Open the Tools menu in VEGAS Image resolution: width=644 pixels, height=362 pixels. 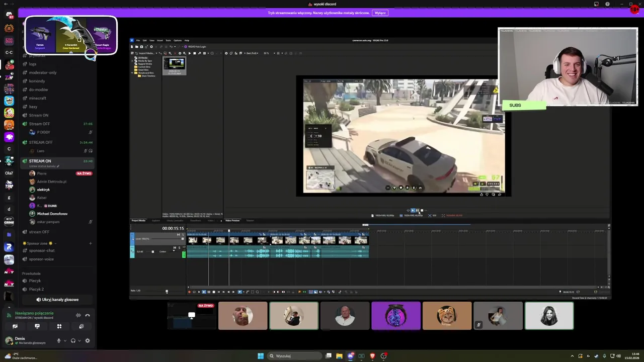(x=168, y=40)
